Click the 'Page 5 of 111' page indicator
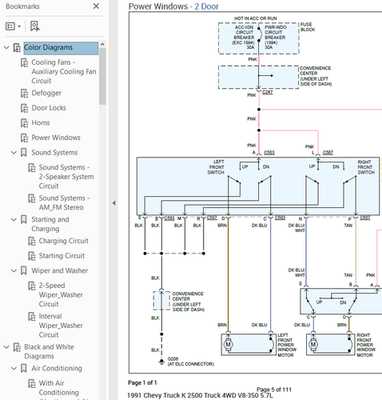The image size is (382, 400). click(x=274, y=389)
